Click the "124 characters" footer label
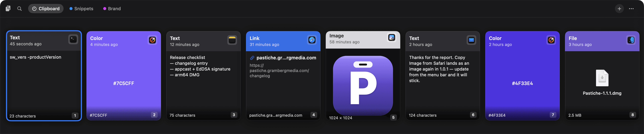The width and height of the screenshot is (644, 134). [x=422, y=115]
